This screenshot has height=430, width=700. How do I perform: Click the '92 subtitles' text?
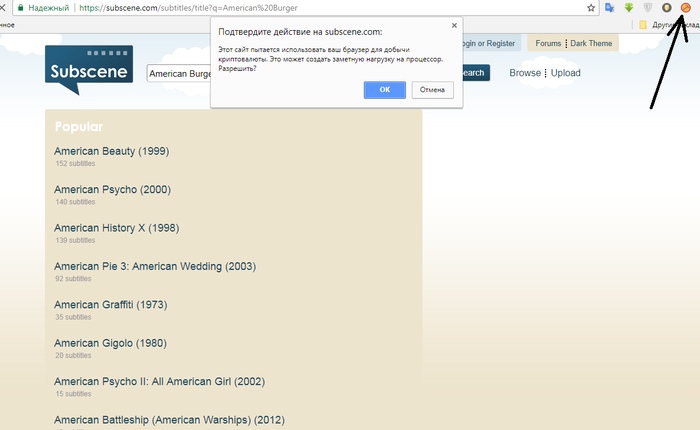coord(73,279)
